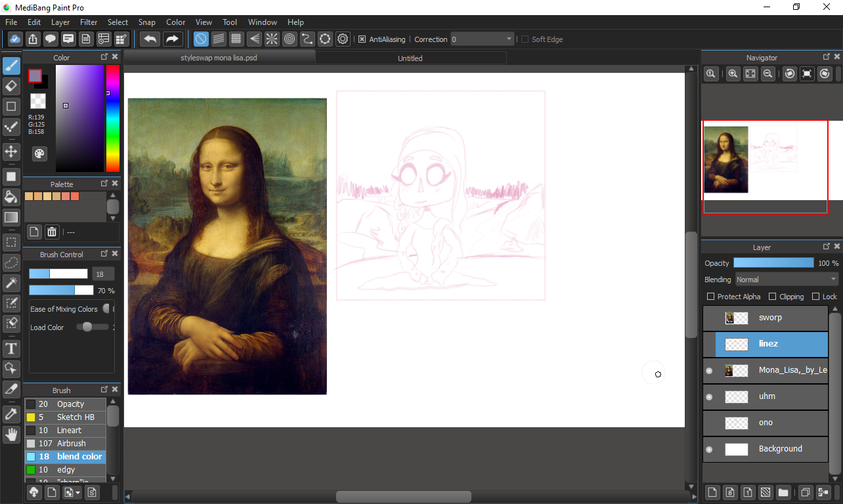Select the Lineart brush
Viewport: 843px width, 504px height.
(65, 430)
